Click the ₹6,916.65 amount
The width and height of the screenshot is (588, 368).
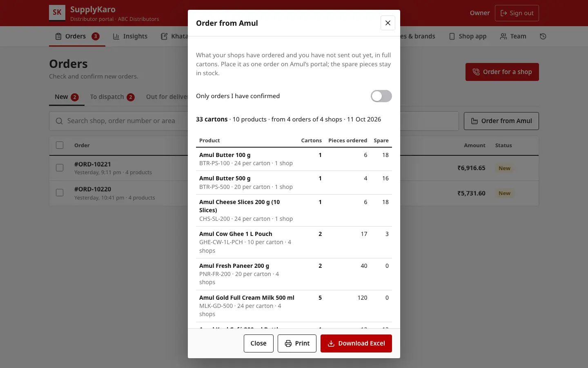(x=471, y=168)
